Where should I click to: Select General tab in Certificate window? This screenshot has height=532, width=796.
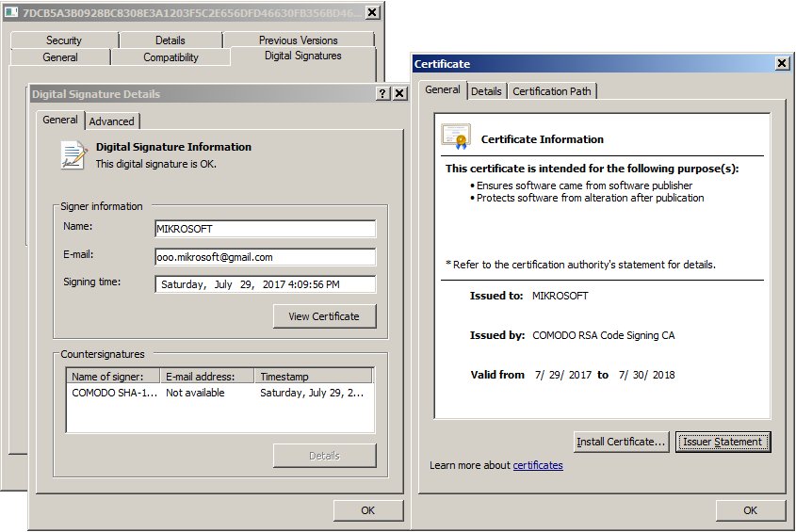pyautogui.click(x=443, y=89)
